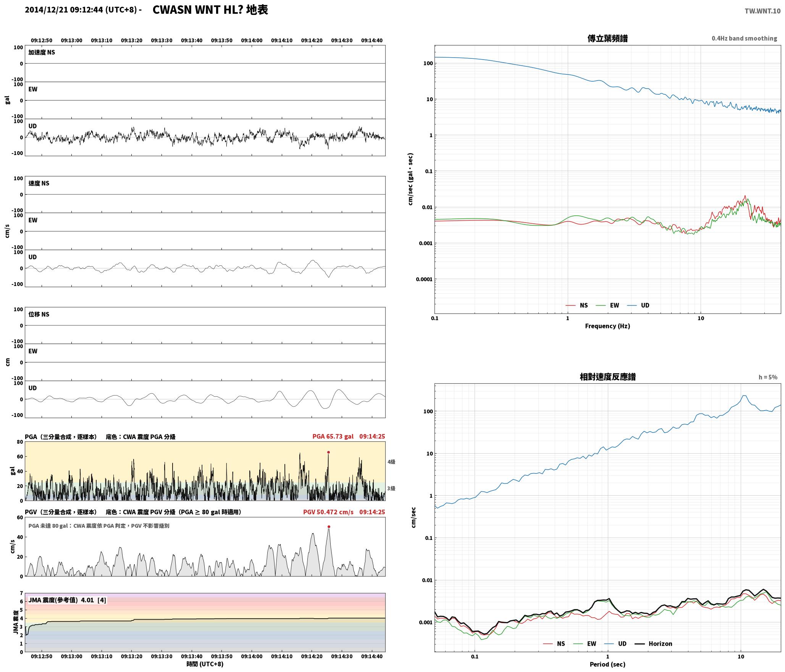This screenshot has width=785, height=672.
Task: Click the 相對速度反應譜 chart title
Action: 607,377
